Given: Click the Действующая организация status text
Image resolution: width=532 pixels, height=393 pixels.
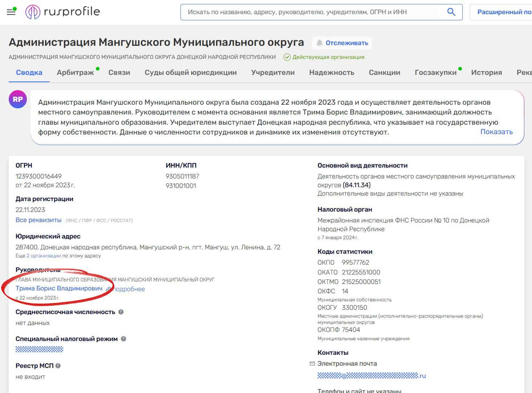Looking at the screenshot, I should click(328, 57).
